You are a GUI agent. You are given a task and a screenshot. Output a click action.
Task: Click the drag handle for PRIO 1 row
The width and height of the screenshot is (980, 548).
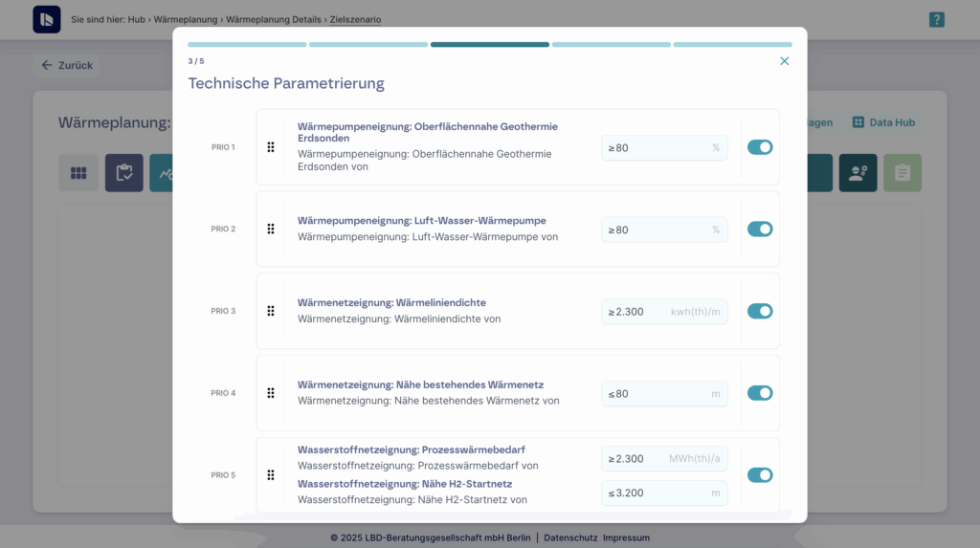point(271,147)
